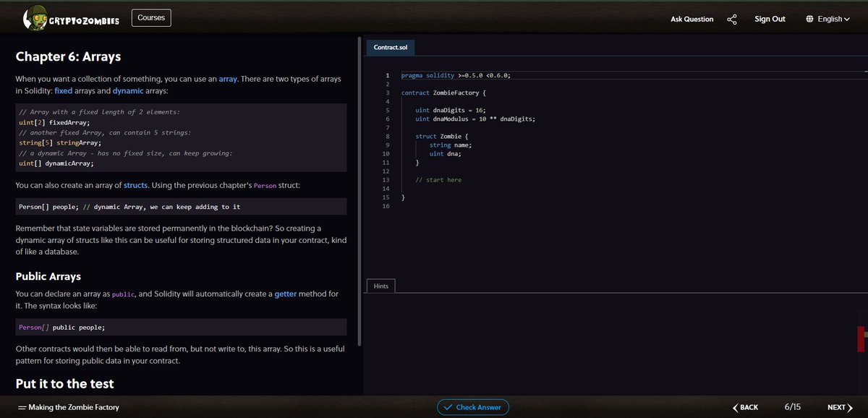Screen dimensions: 868x418
Task: Click the 'Public Arrays' heading
Action: 48,276
